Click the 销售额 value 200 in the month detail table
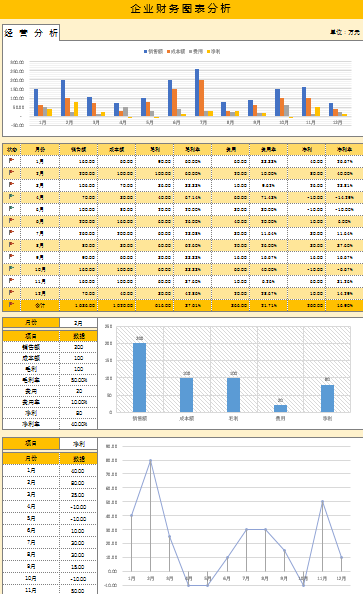This screenshot has width=363, height=594. pyautogui.click(x=78, y=347)
